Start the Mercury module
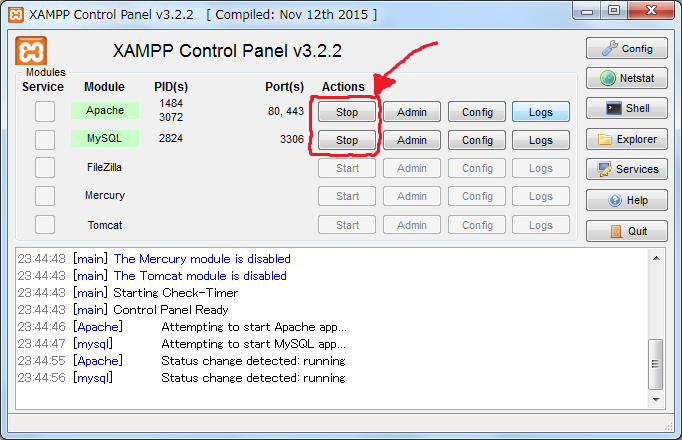Image resolution: width=682 pixels, height=440 pixels. point(347,196)
